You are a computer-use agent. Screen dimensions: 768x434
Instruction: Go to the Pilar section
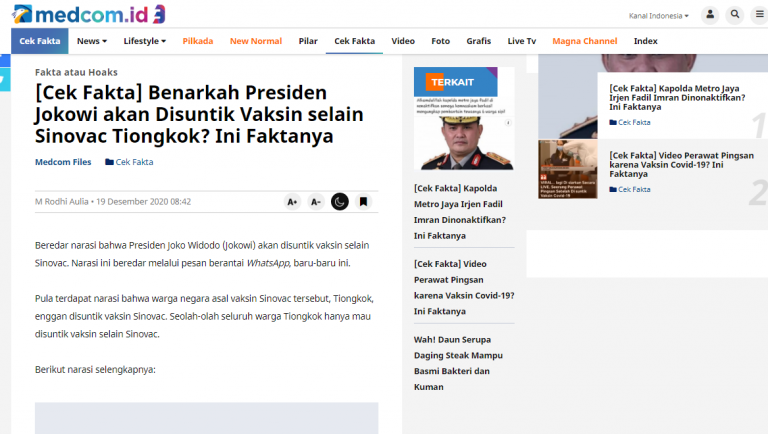308,41
